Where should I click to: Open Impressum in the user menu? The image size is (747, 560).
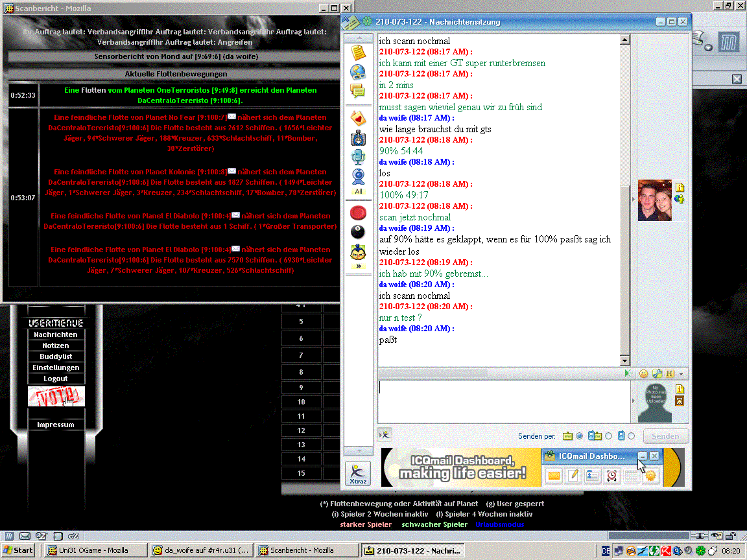[56, 425]
